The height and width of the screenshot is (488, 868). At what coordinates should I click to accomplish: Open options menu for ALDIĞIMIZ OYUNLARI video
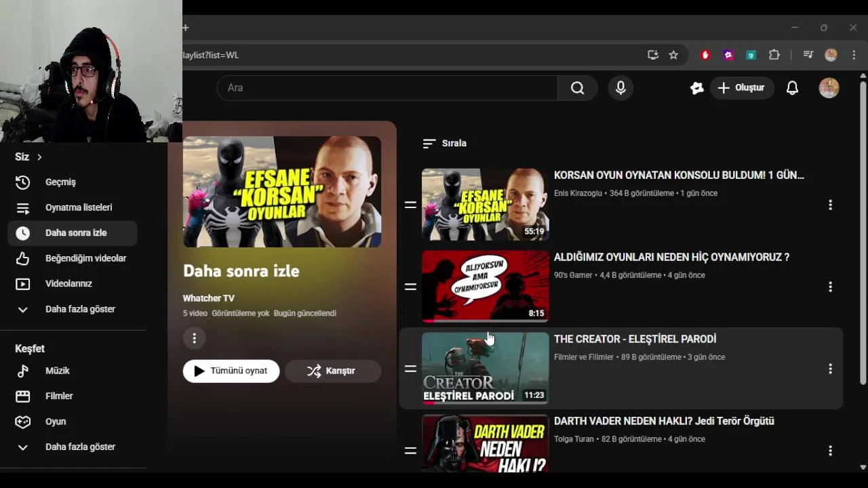(x=830, y=287)
